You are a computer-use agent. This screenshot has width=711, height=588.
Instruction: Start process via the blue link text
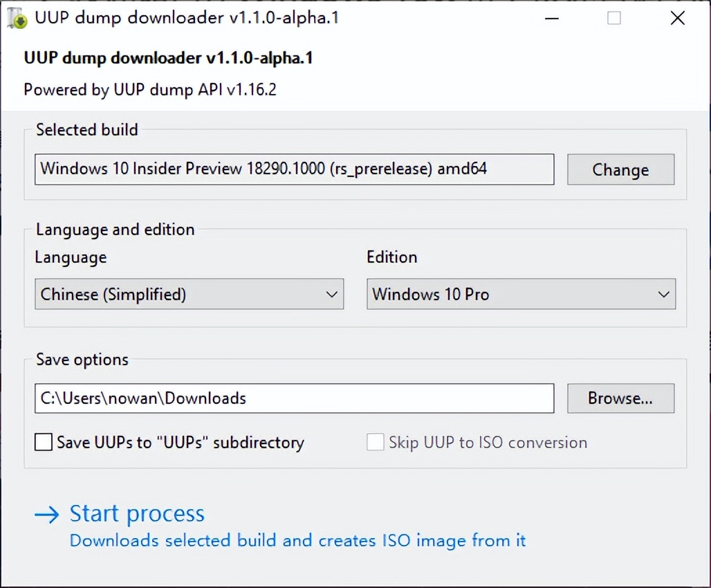coord(137,514)
